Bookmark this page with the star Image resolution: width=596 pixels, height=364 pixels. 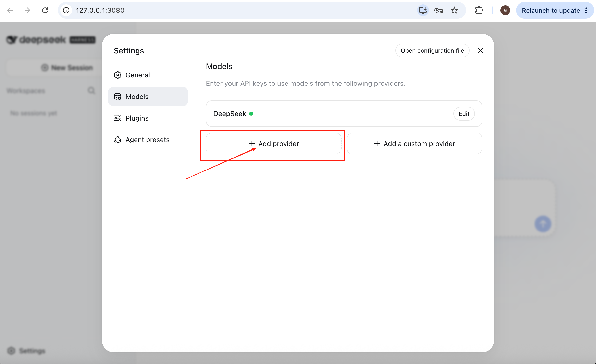[x=454, y=10]
